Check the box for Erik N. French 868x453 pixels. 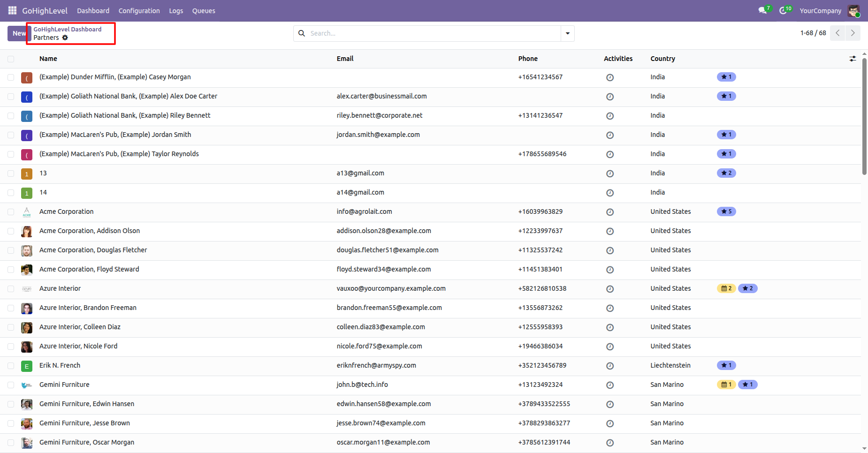pyautogui.click(x=11, y=366)
